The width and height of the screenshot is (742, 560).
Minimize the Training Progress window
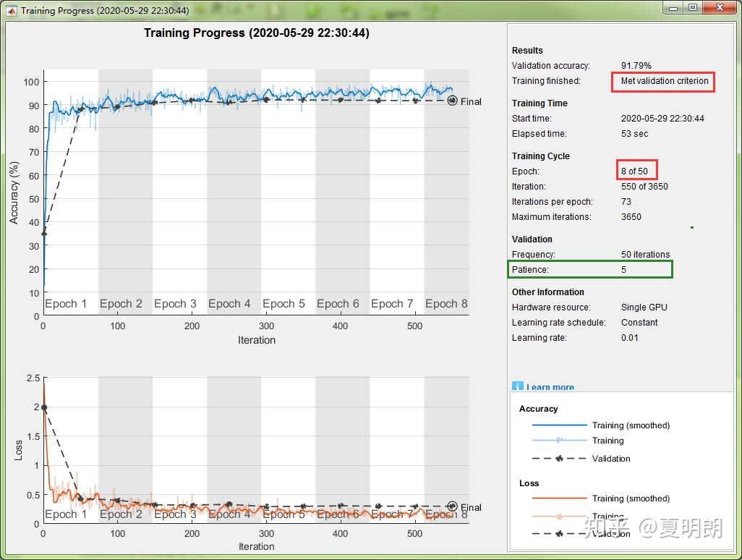[673, 8]
